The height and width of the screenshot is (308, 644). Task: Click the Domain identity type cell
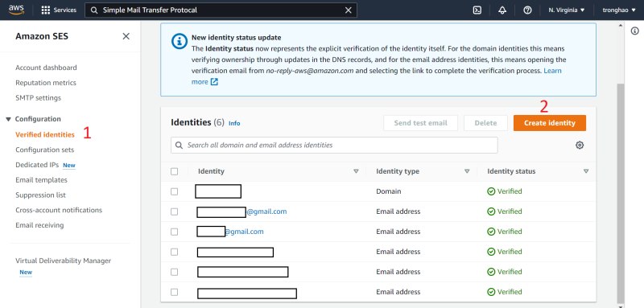389,191
